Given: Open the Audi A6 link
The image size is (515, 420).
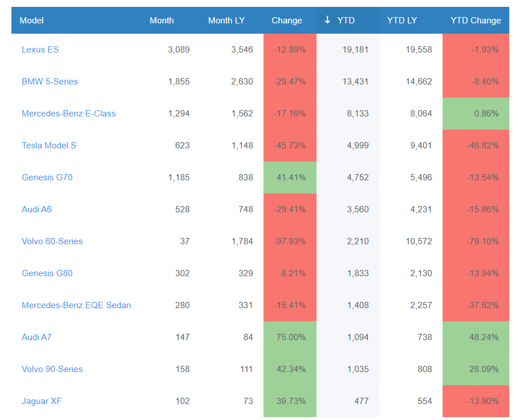Looking at the screenshot, I should click(37, 209).
